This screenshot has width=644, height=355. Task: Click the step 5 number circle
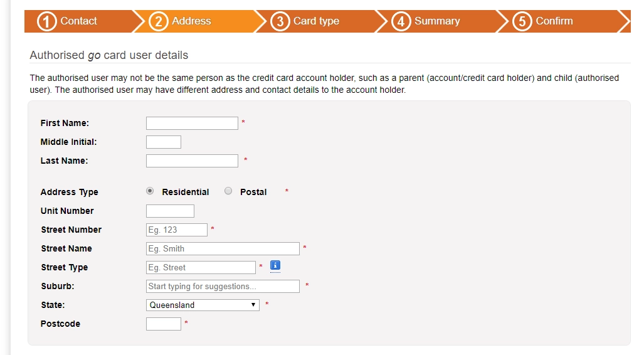pyautogui.click(x=522, y=21)
